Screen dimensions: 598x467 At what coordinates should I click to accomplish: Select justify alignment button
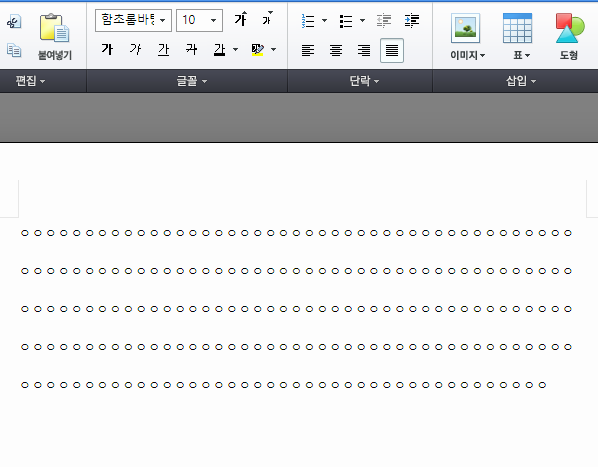[392, 50]
